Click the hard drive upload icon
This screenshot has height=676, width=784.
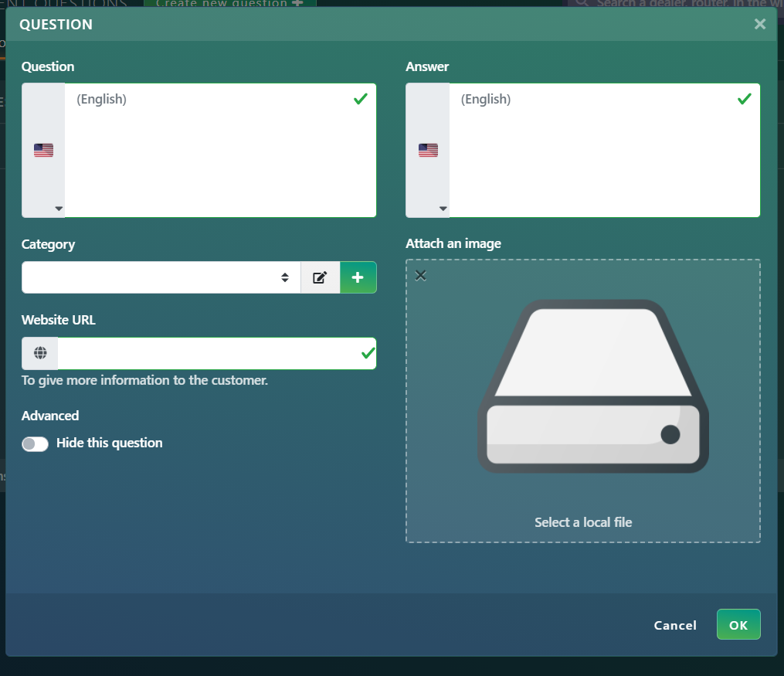point(593,386)
